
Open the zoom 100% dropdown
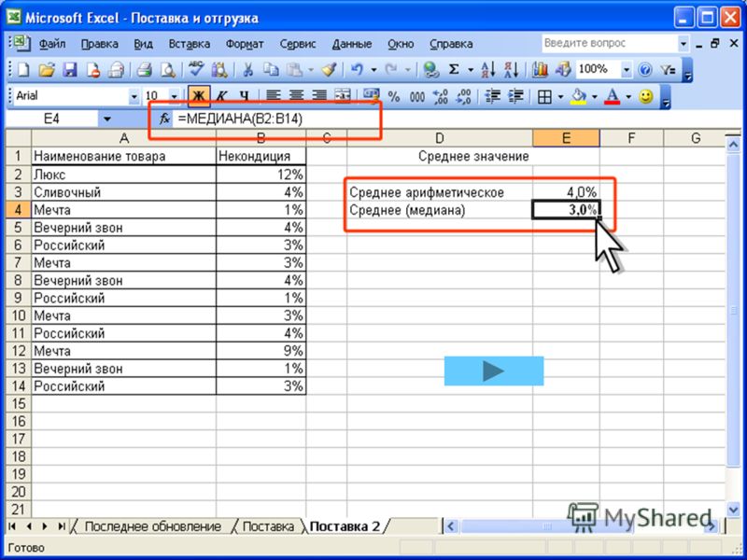627,70
